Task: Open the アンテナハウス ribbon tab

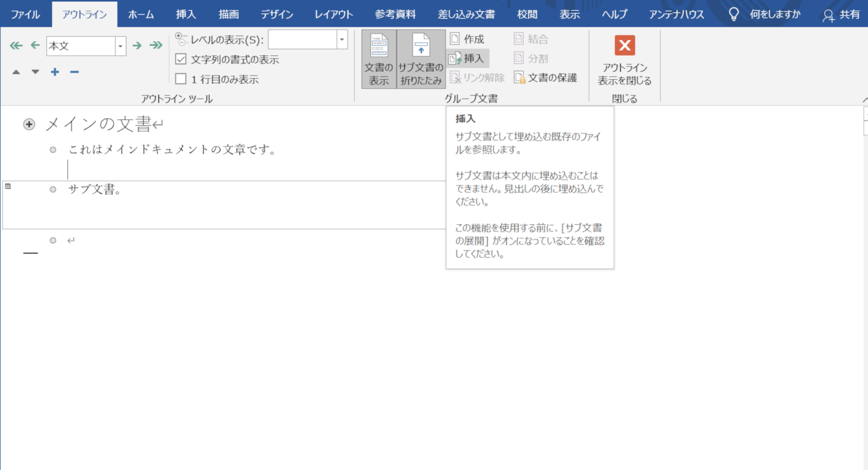Action: (x=676, y=14)
